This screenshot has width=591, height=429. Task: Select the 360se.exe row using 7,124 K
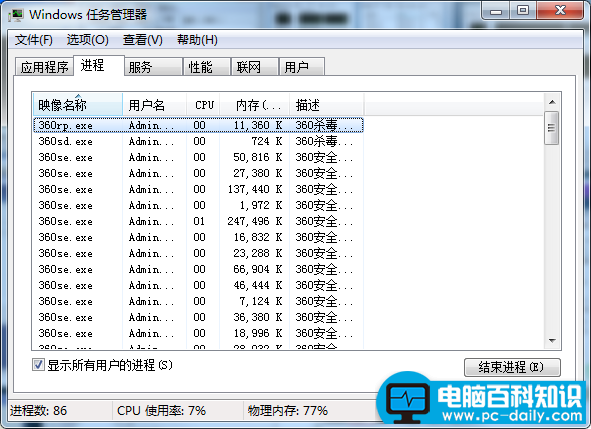tap(198, 302)
